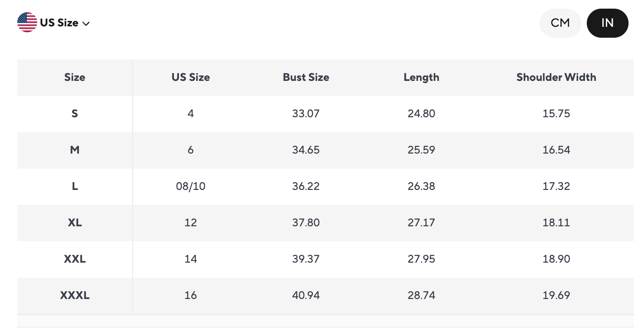This screenshot has width=644, height=329.
Task: Expand the US Size region dropdown
Action: 64,23
